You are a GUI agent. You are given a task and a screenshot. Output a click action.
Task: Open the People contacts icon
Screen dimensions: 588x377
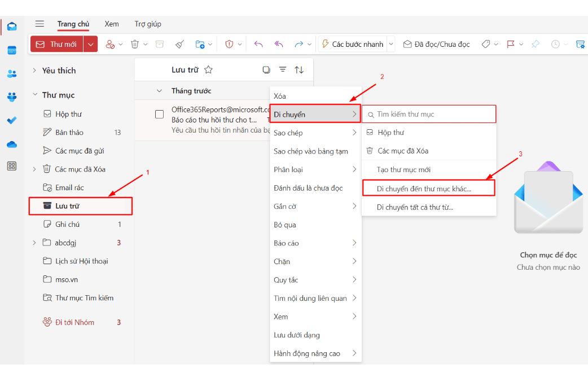point(12,74)
